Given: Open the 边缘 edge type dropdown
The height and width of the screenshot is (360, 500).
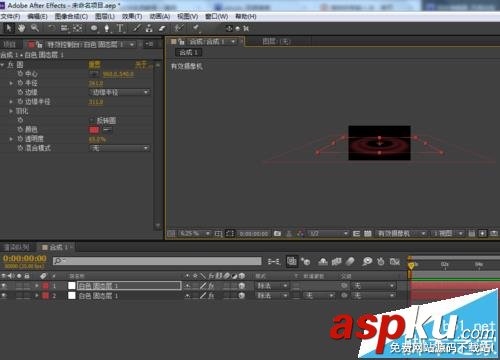Looking at the screenshot, I should coord(120,92).
